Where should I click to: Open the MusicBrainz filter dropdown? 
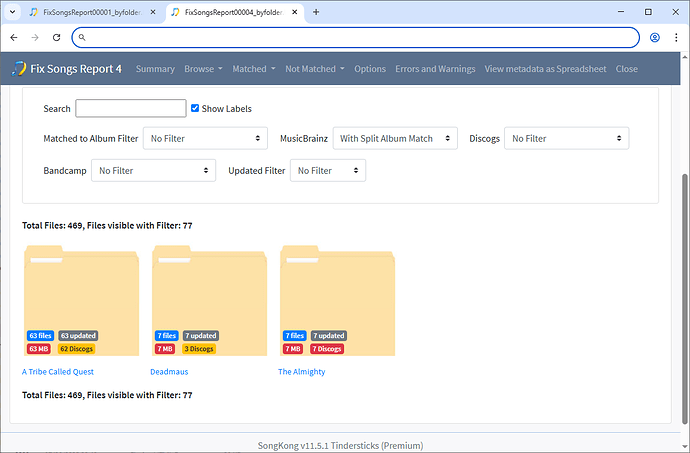coord(395,138)
